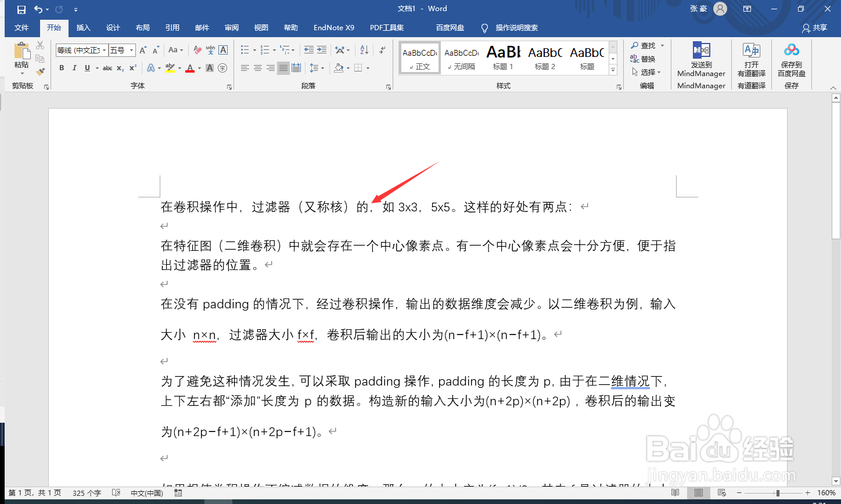
Task: Open the Change Case (Aa) dropdown
Action: (x=175, y=51)
